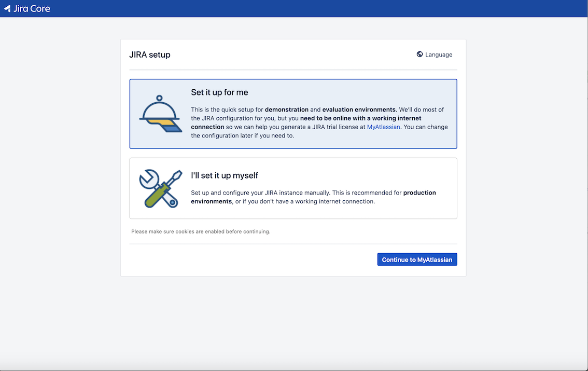Image resolution: width=588 pixels, height=371 pixels.
Task: Click the wrench and screwdriver icon
Action: click(x=160, y=188)
